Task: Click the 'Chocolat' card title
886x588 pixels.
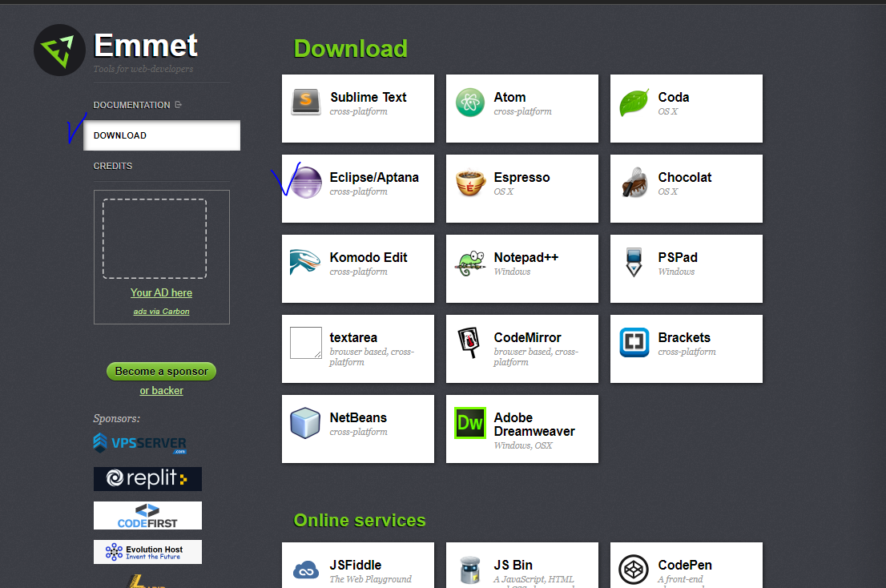Action: click(684, 177)
